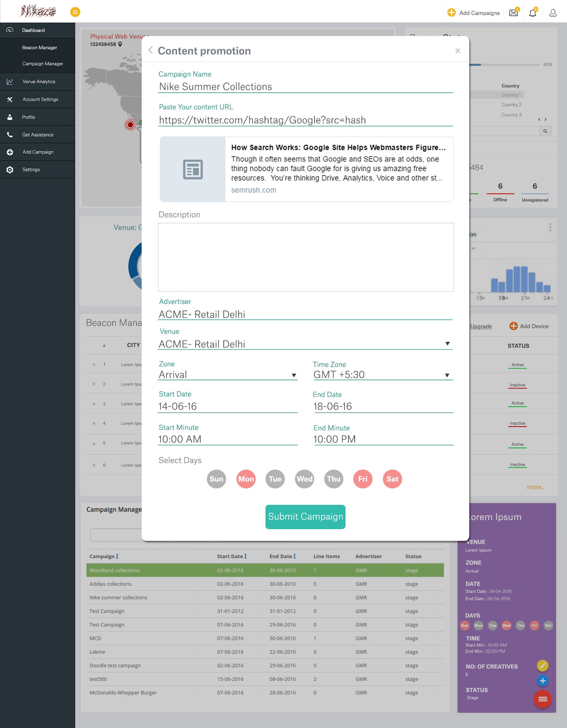The width and height of the screenshot is (567, 728).
Task: Toggle Tue day in the dialog
Action: point(275,479)
